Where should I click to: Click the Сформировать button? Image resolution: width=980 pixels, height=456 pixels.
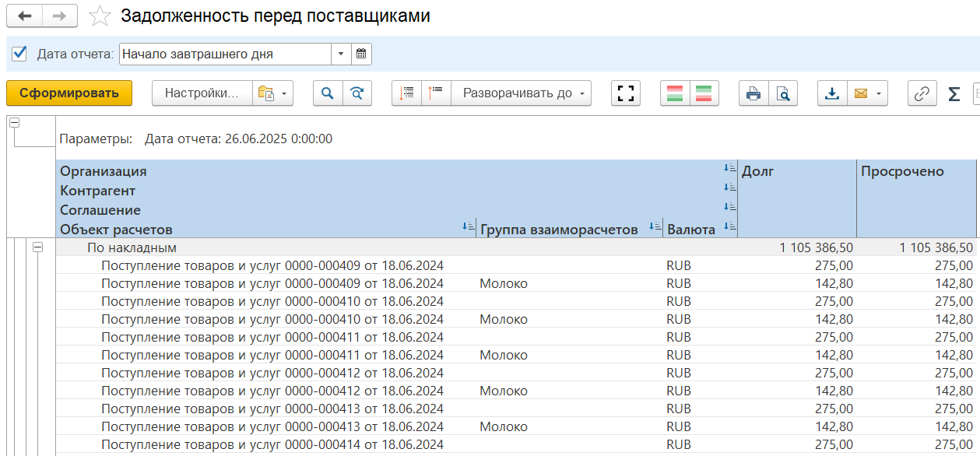[x=69, y=93]
